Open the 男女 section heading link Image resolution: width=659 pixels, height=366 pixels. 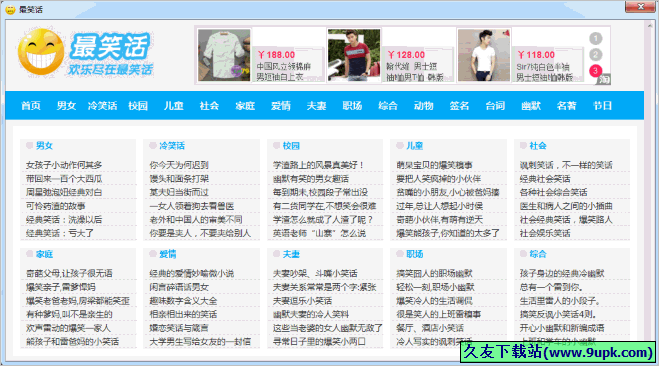pyautogui.click(x=44, y=146)
